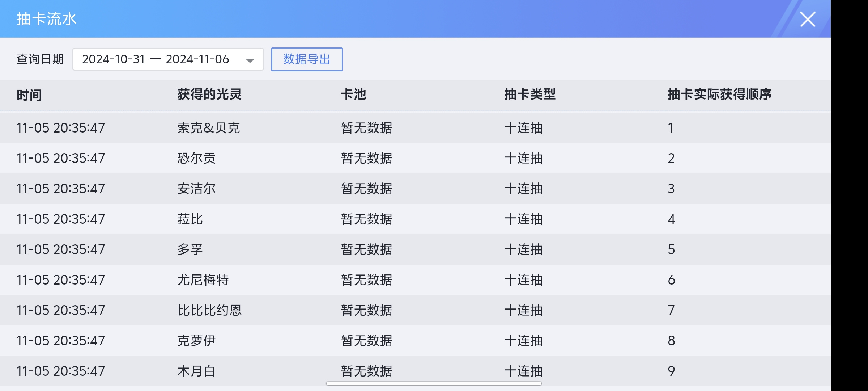Click 暂无数据 in the 恐尔贡 row
Image resolution: width=868 pixels, height=391 pixels.
(366, 158)
